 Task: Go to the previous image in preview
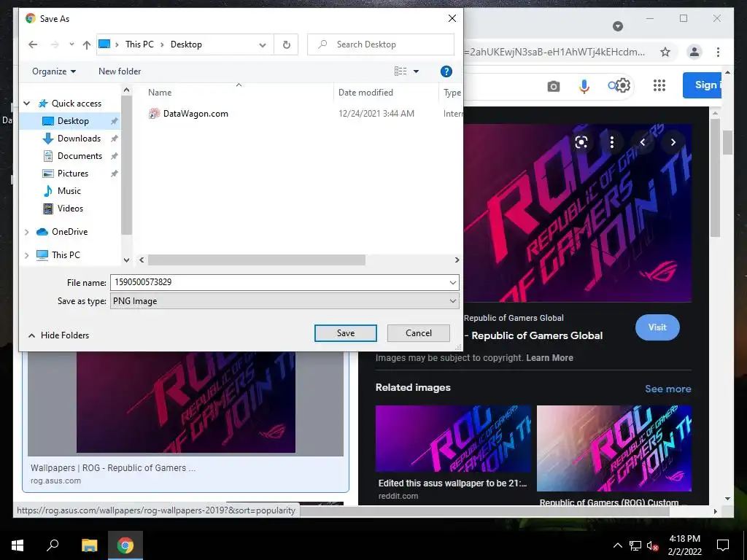click(x=642, y=142)
